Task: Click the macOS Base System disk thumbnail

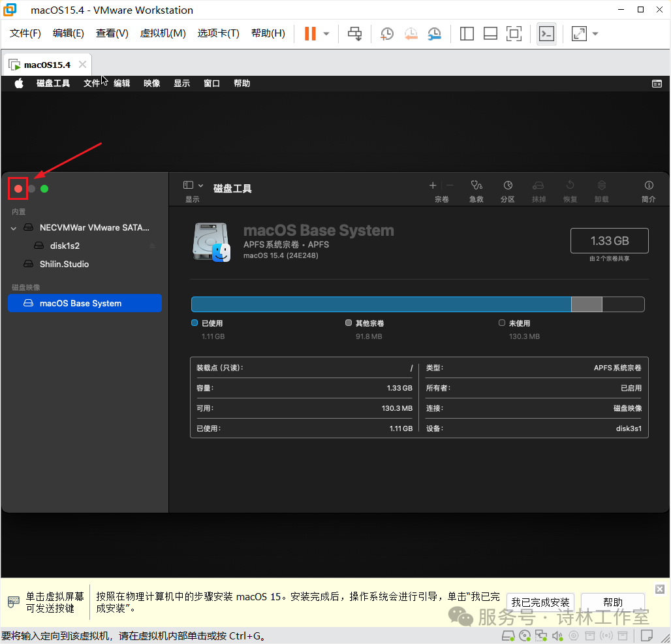Action: [212, 242]
